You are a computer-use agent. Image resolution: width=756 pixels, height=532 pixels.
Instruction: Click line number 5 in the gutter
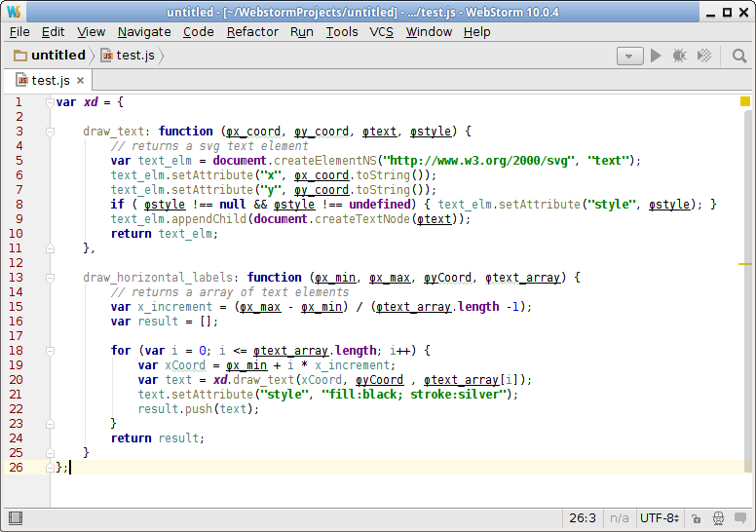click(19, 161)
